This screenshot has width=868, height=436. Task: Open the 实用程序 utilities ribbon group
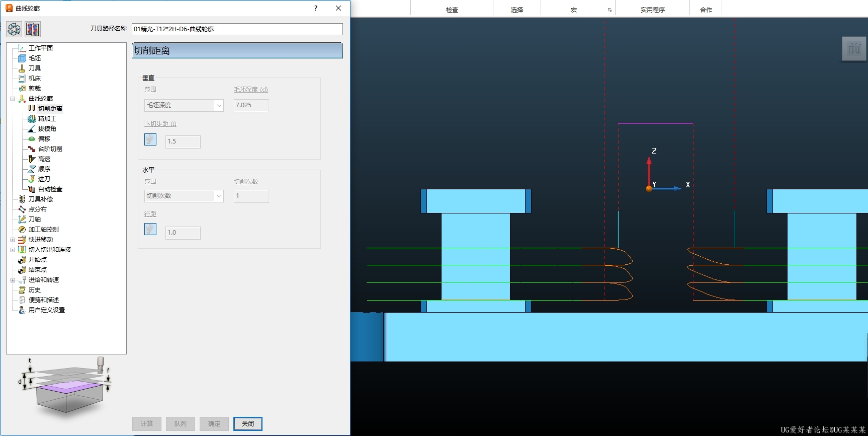[x=652, y=10]
